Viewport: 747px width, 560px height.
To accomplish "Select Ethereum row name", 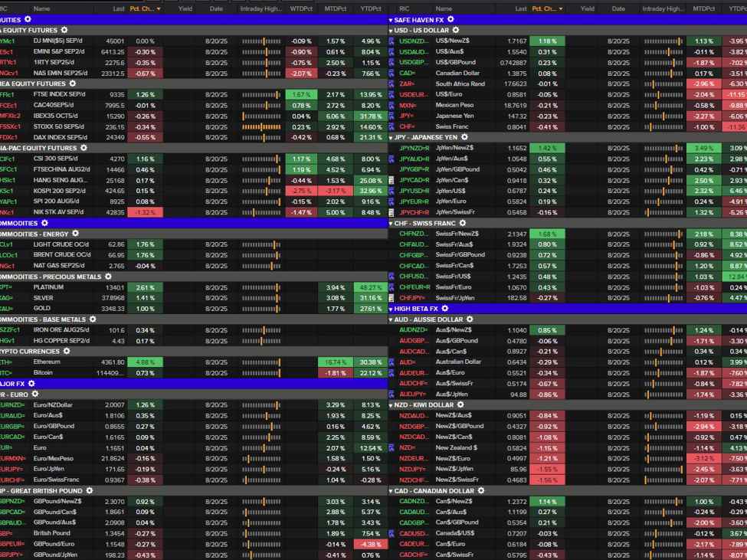I will tap(47, 362).
